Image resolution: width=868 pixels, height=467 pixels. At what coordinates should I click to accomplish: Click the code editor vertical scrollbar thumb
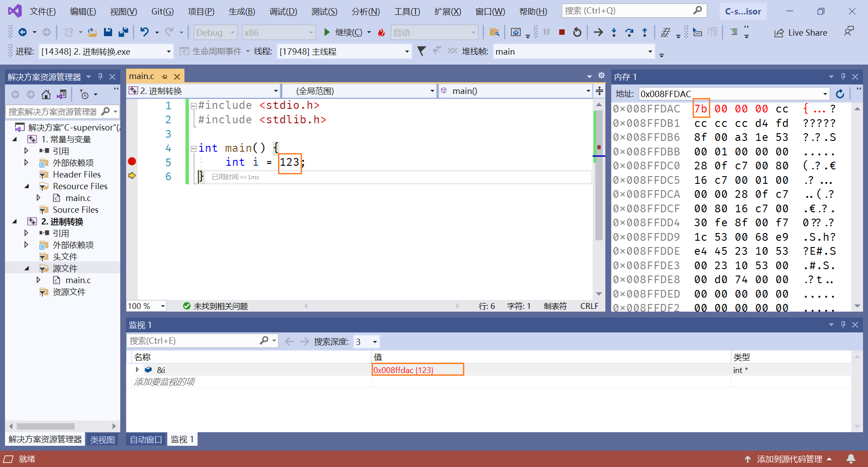coord(599,175)
